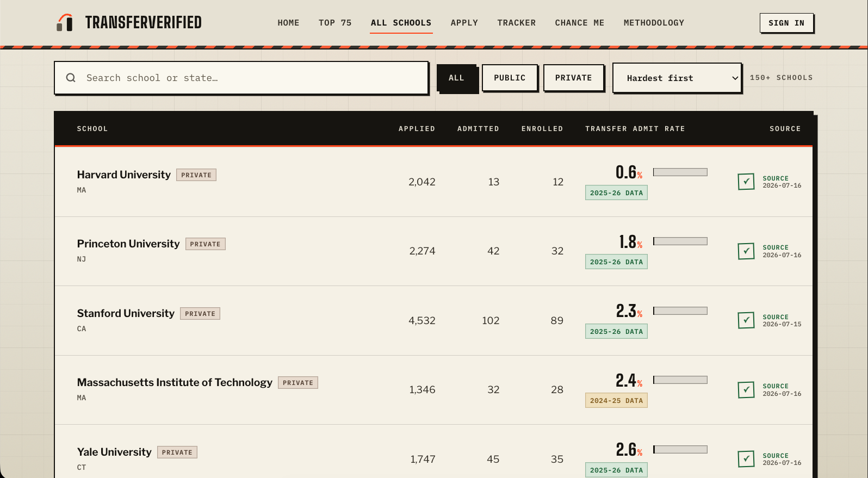Viewport: 868px width, 478px height.
Task: Open Yale University's verified source checkmark
Action: coord(746,459)
